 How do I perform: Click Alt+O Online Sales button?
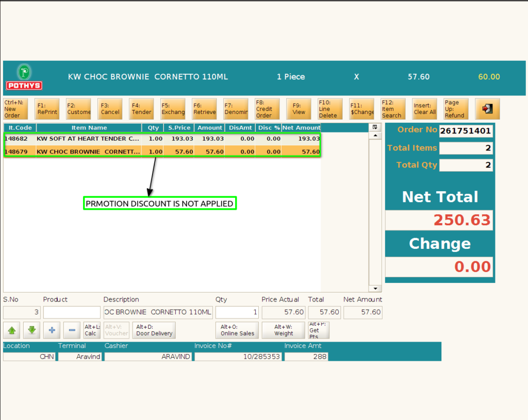[x=237, y=330]
